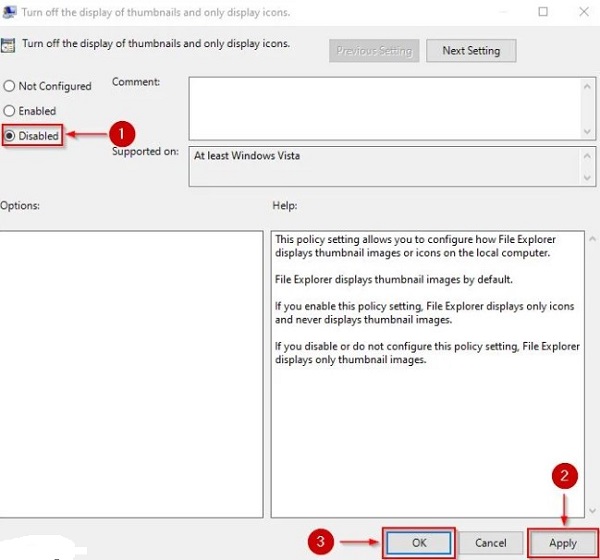Click the policy setting icon beside heading

(x=8, y=45)
